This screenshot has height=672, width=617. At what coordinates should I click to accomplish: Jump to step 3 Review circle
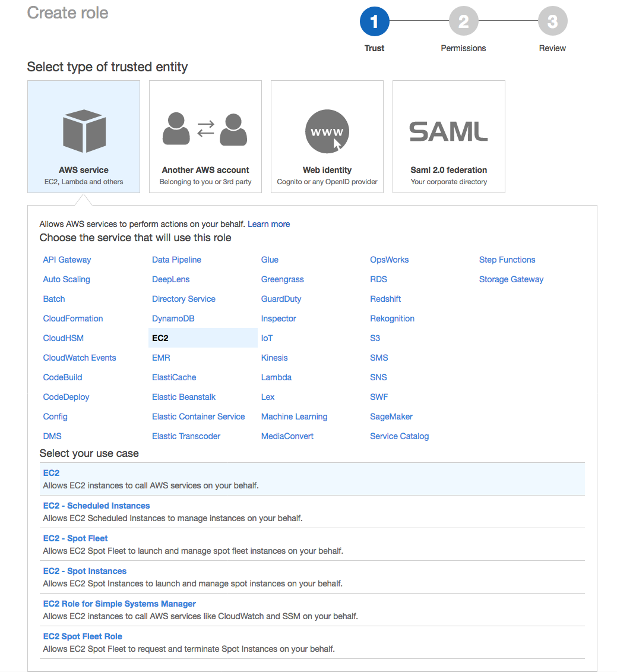coord(553,21)
